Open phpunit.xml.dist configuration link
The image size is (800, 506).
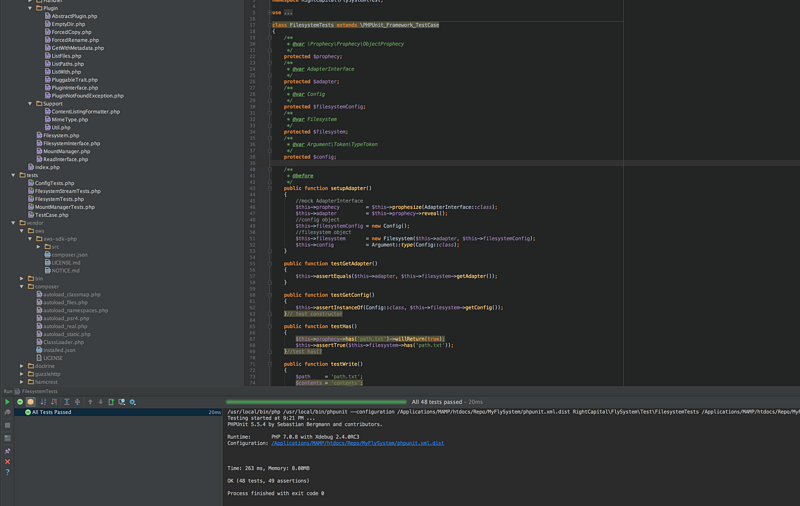[358, 443]
